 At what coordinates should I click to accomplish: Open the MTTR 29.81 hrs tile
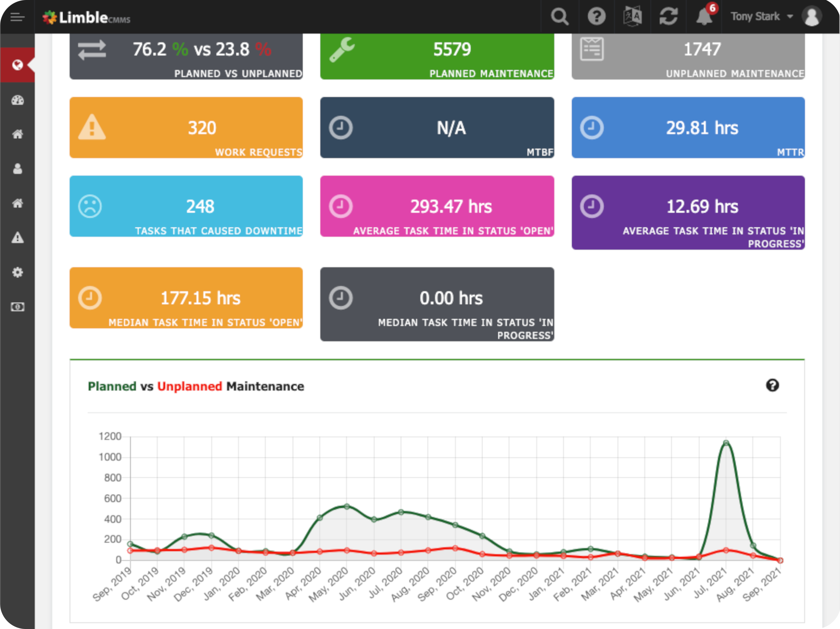(x=688, y=128)
